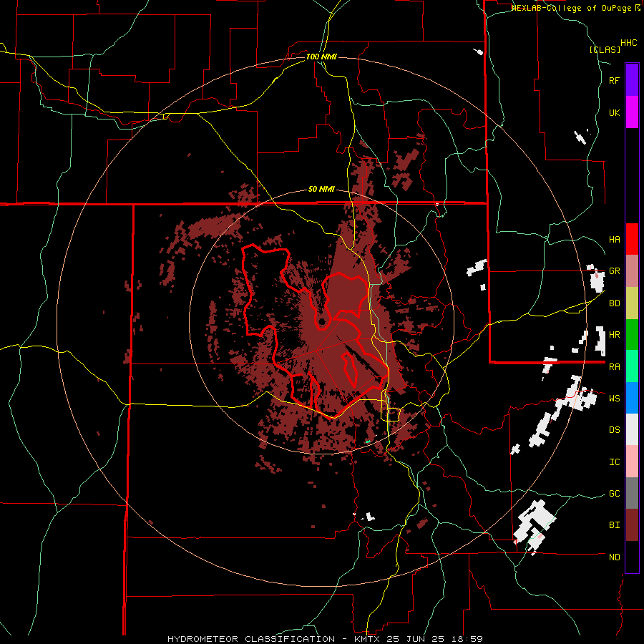Click the UK legend label
Image resolution: width=644 pixels, height=644 pixels.
click(615, 112)
